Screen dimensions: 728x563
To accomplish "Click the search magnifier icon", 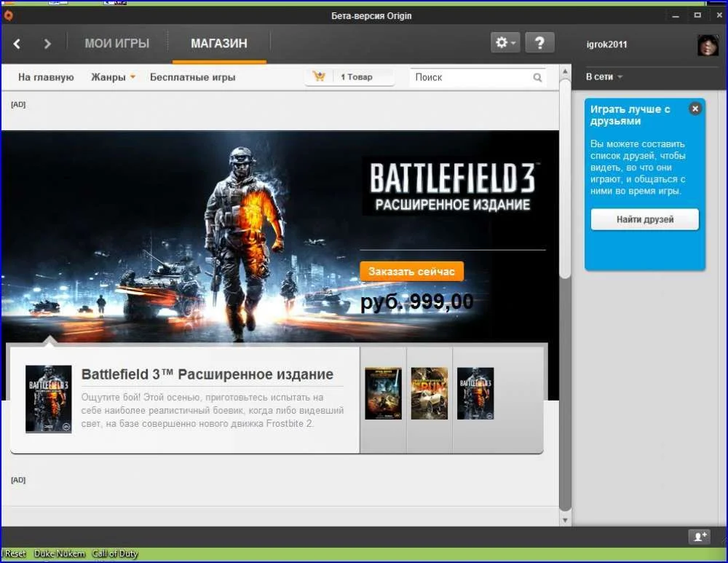I will [537, 77].
